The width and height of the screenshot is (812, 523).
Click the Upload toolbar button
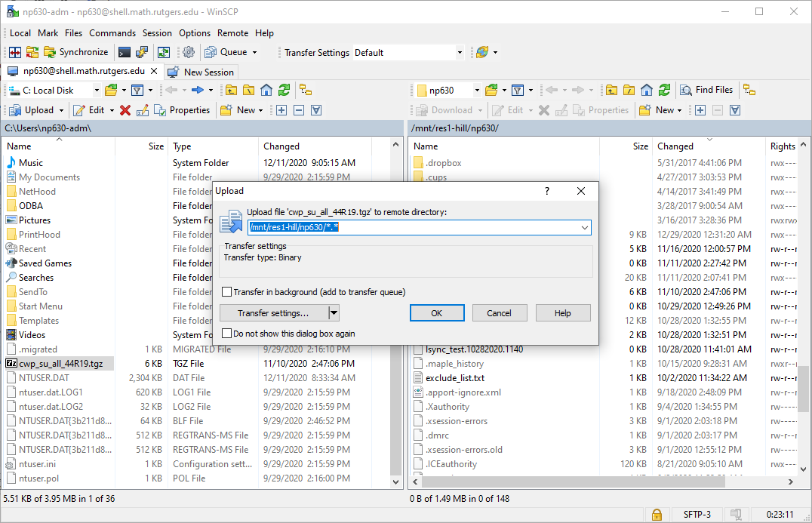pos(32,110)
